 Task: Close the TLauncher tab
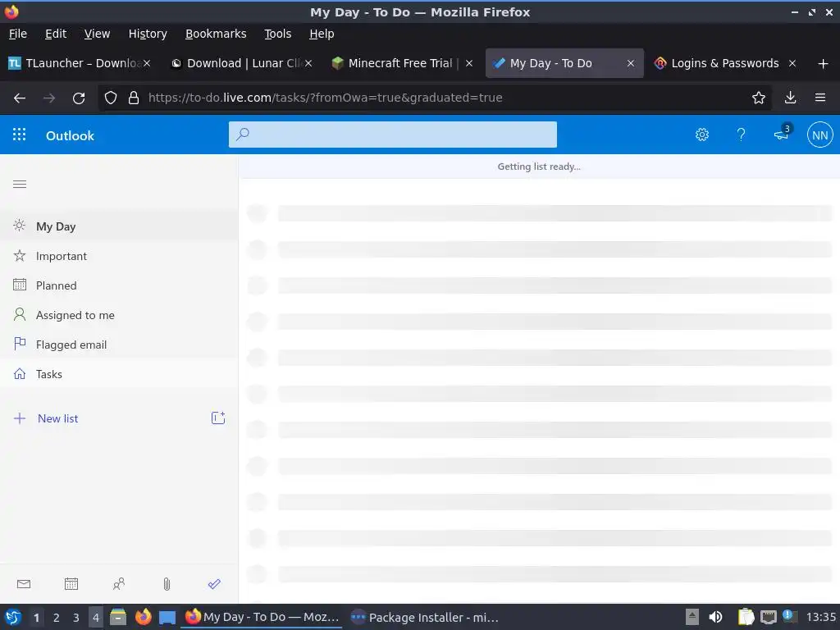point(147,63)
